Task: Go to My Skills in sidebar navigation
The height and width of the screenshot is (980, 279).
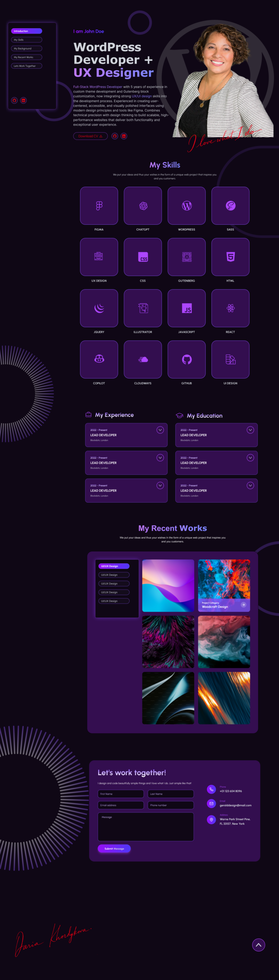Action: [x=26, y=40]
